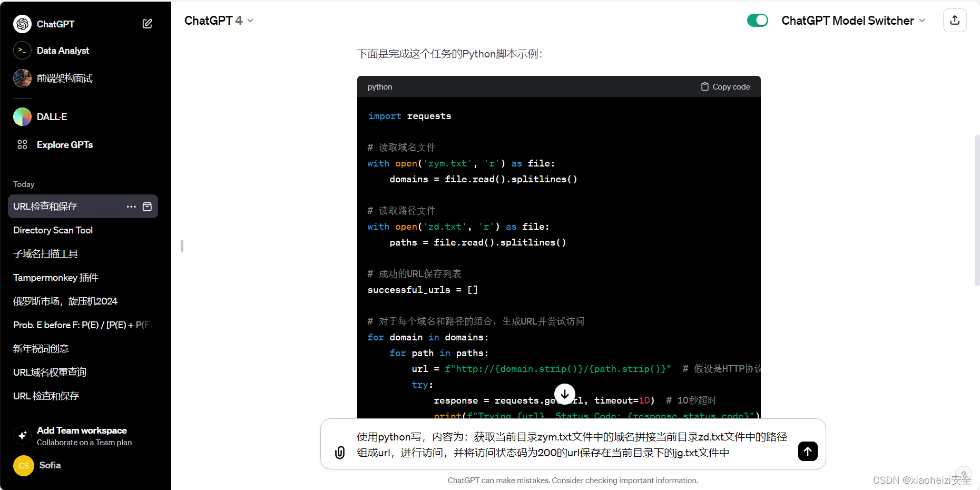Screen dimensions: 980x490
Task: Click the 'paths = file.read().splitlines()' line
Action: [478, 242]
